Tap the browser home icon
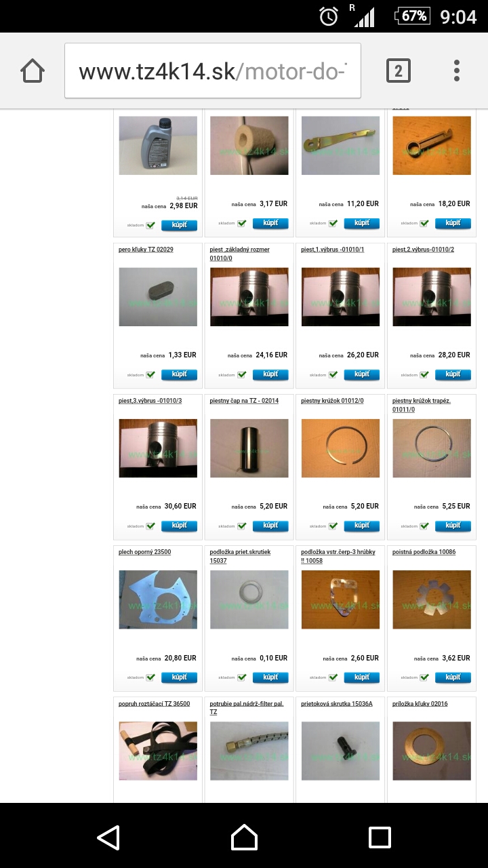The image size is (488, 868). coord(33,71)
